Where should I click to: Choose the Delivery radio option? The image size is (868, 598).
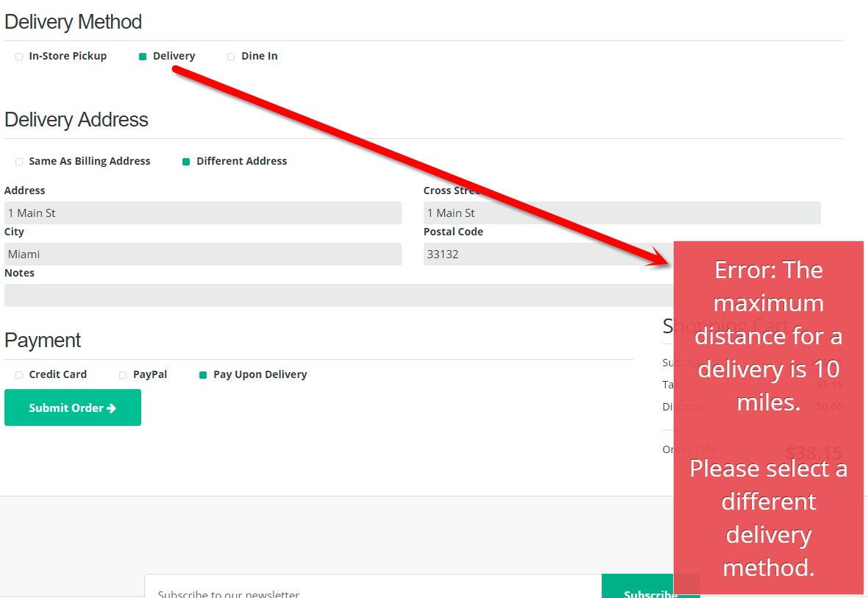click(x=143, y=57)
